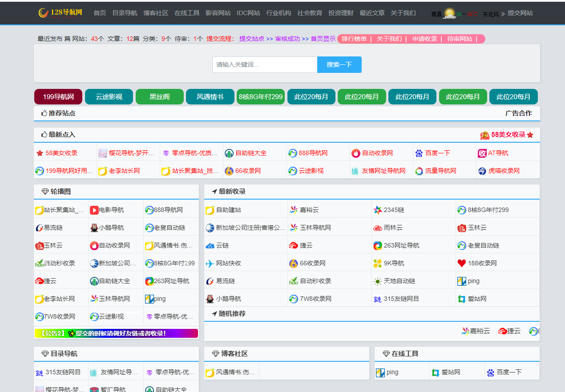
Task: Click the 天地自动链 sun icon
Action: coord(378,281)
